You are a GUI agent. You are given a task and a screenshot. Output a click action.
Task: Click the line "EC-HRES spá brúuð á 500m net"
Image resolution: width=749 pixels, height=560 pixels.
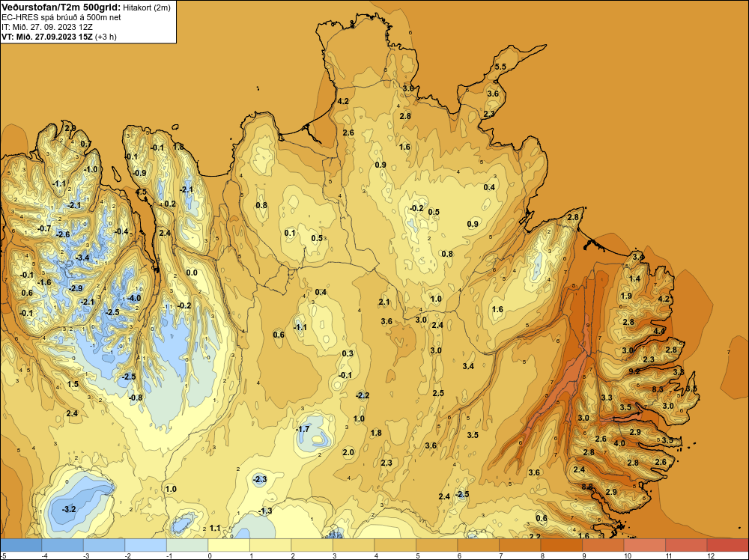pos(61,17)
